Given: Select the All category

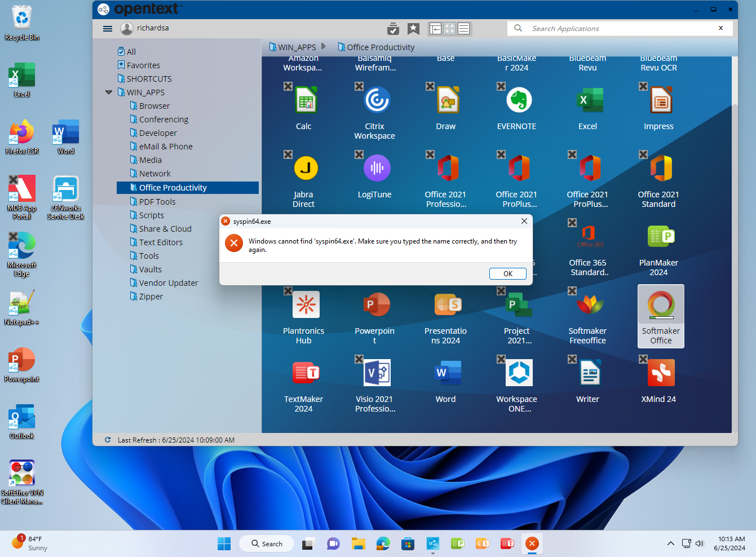Looking at the screenshot, I should click(127, 52).
